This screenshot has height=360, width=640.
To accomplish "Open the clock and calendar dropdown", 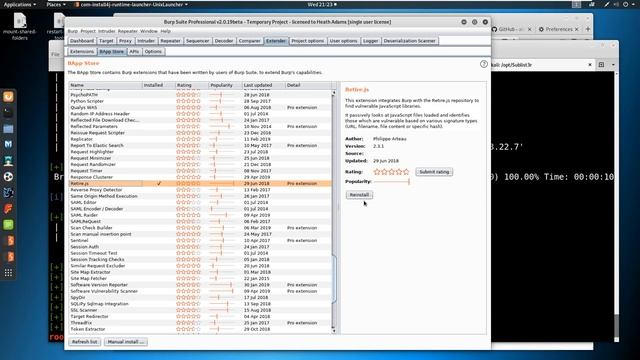I will click(322, 4).
